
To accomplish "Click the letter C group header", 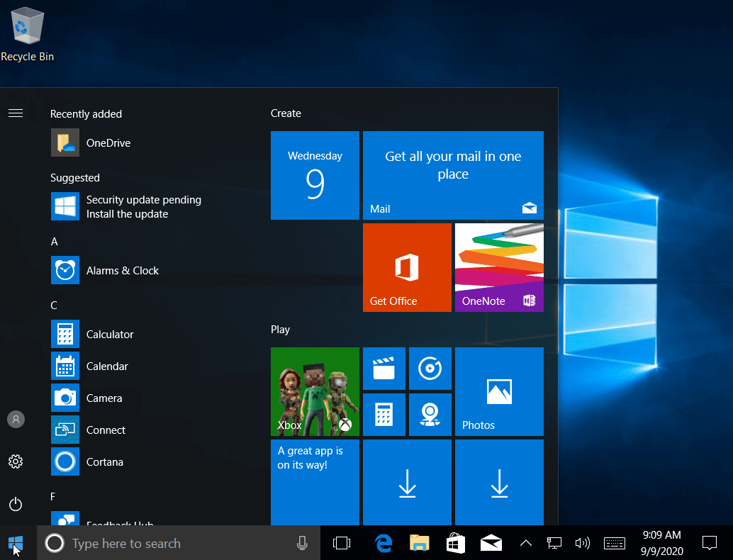I will [x=54, y=306].
